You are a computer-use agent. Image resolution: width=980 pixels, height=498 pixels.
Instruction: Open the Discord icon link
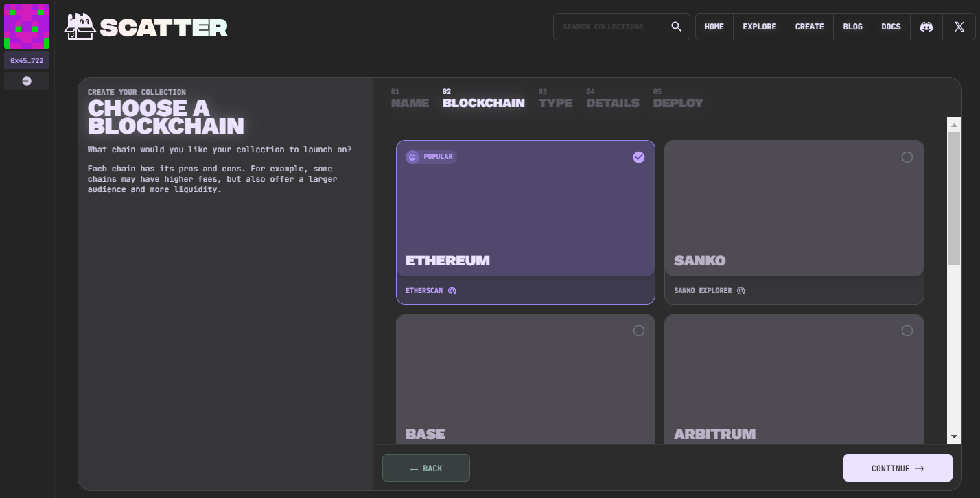[926, 27]
